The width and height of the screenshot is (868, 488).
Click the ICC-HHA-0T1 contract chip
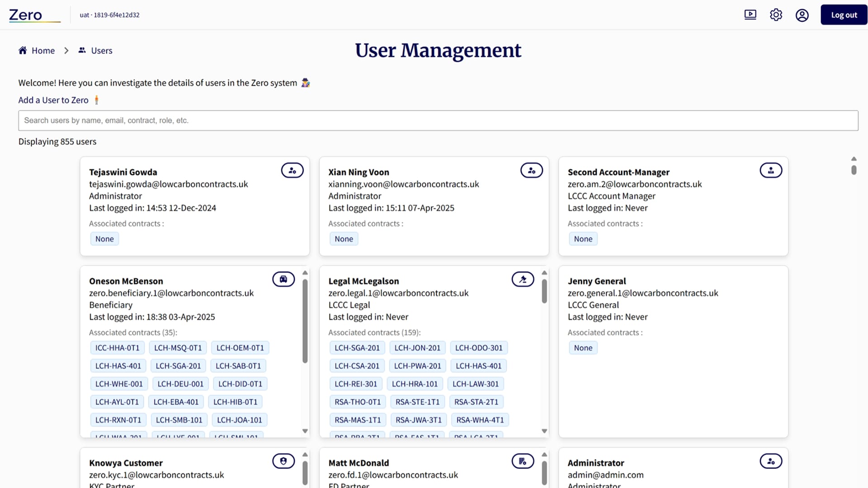(x=117, y=348)
